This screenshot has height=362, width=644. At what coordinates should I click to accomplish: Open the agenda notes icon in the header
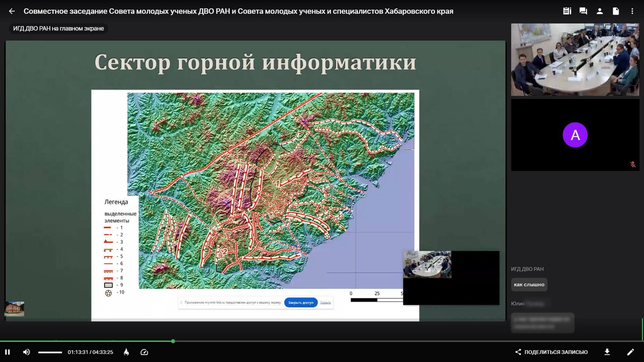567,11
